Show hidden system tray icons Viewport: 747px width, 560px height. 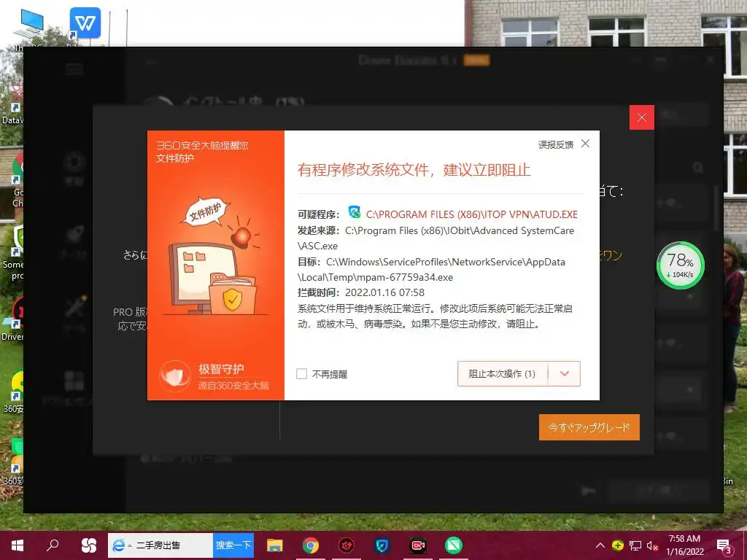click(x=600, y=545)
